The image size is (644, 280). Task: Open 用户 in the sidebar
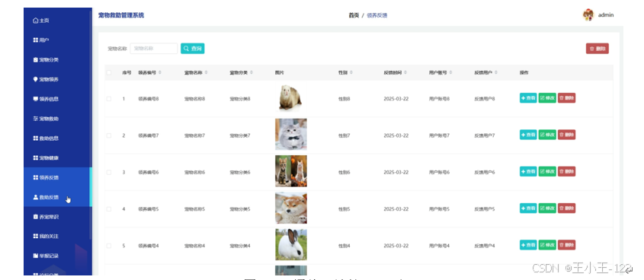click(x=41, y=40)
